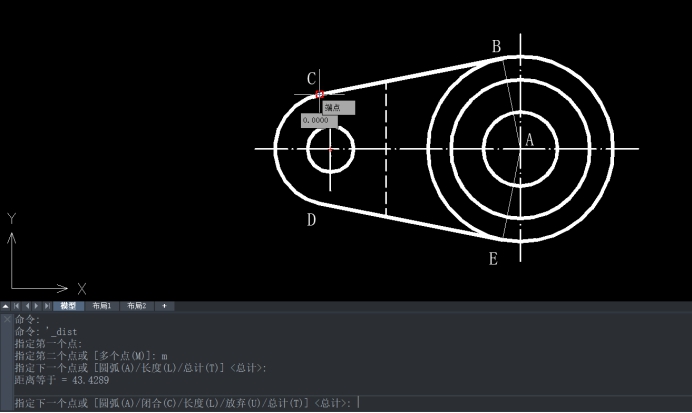Open the 布局1 layout tab
The height and width of the screenshot is (413, 692).
[102, 306]
